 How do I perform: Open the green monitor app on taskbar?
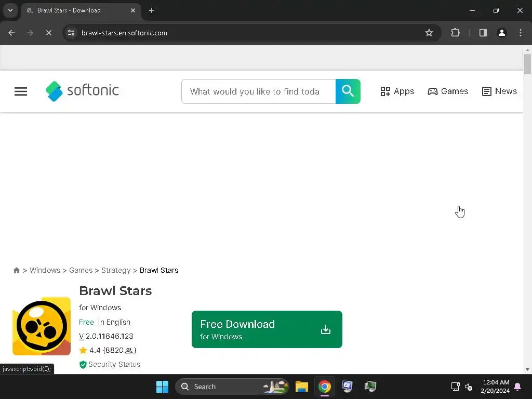(x=370, y=387)
